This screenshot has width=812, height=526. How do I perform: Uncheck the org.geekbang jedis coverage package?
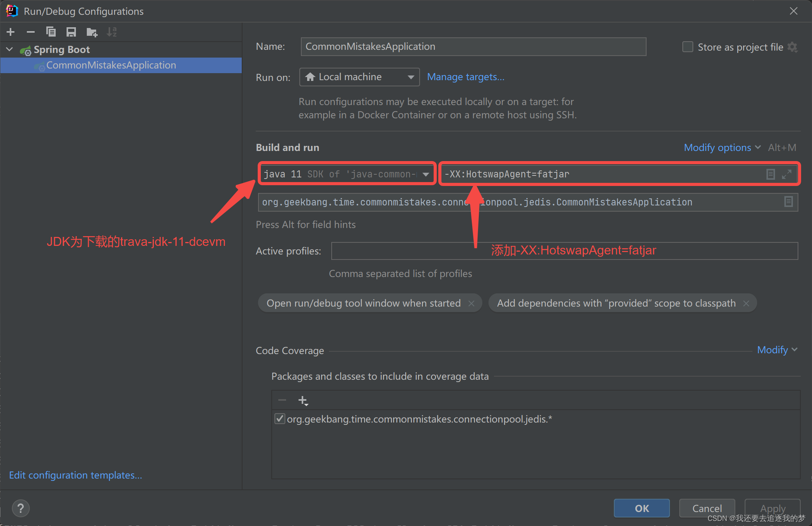tap(279, 419)
